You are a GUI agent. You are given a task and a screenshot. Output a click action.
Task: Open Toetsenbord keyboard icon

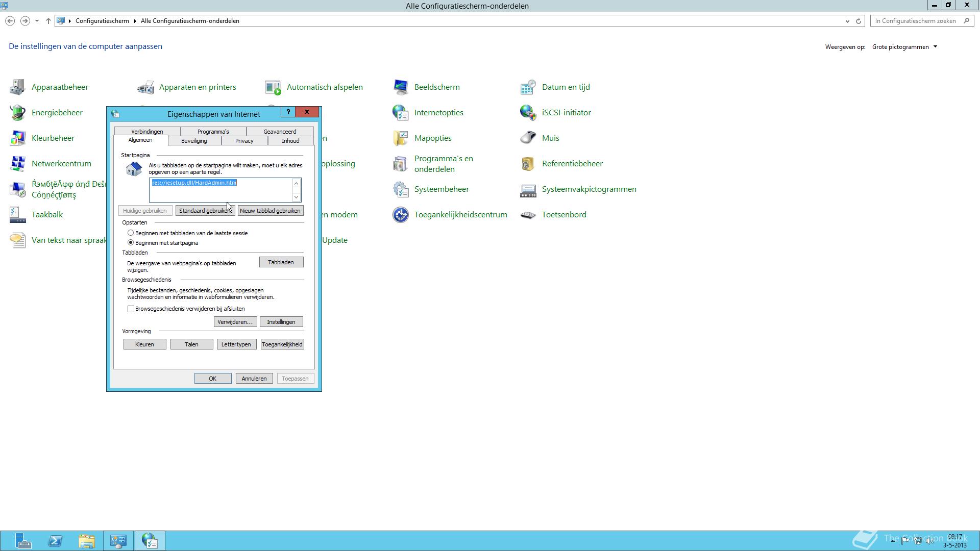[x=528, y=215]
